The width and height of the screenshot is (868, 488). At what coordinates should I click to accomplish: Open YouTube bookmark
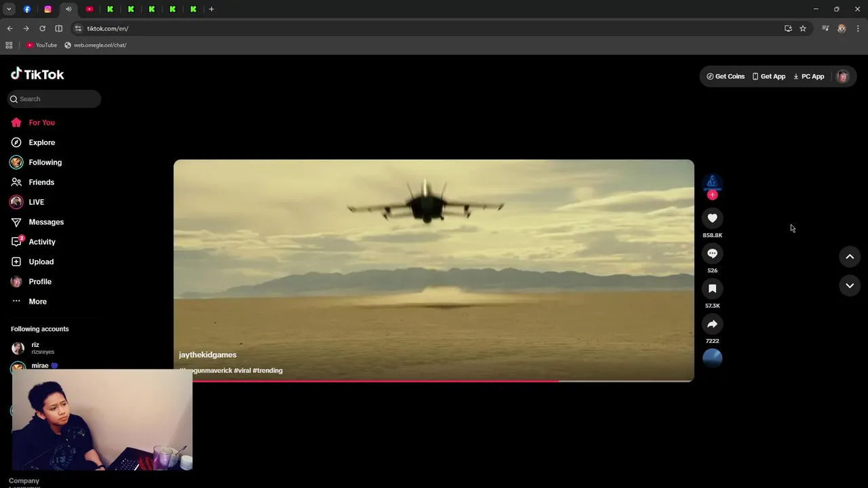[42, 45]
